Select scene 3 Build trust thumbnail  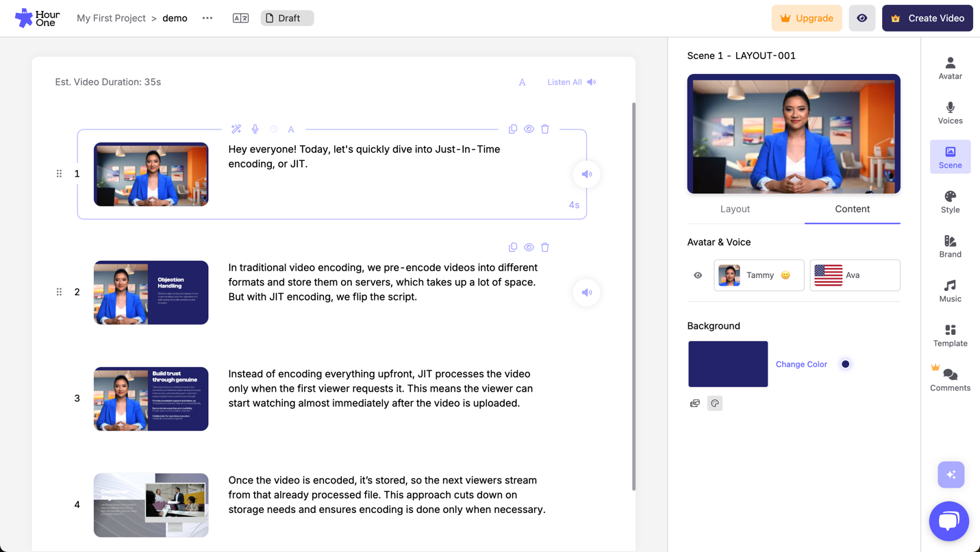point(151,399)
